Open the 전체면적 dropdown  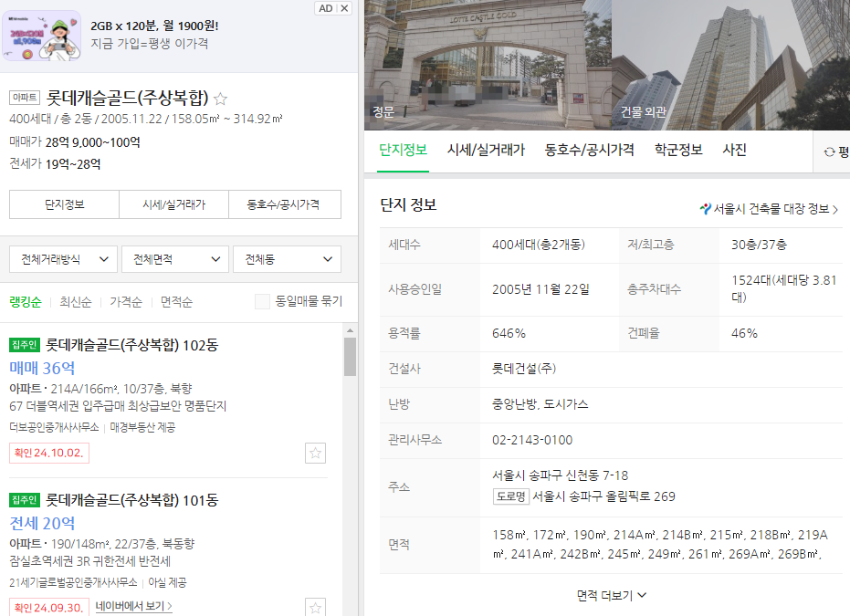point(175,259)
